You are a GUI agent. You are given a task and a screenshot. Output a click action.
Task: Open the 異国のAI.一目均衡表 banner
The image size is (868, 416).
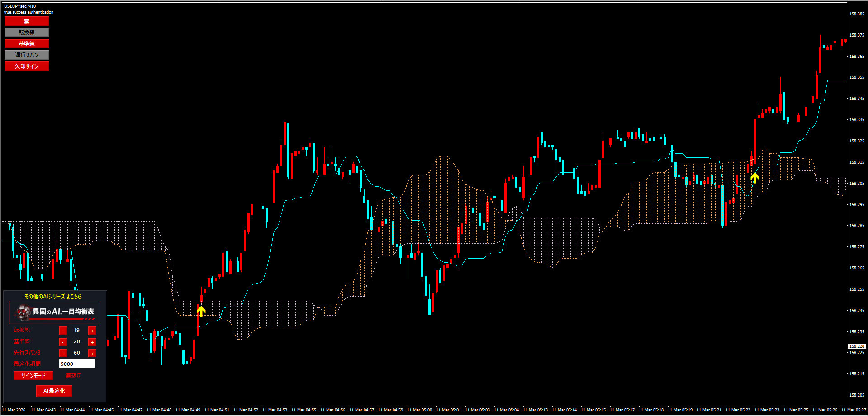point(55,312)
